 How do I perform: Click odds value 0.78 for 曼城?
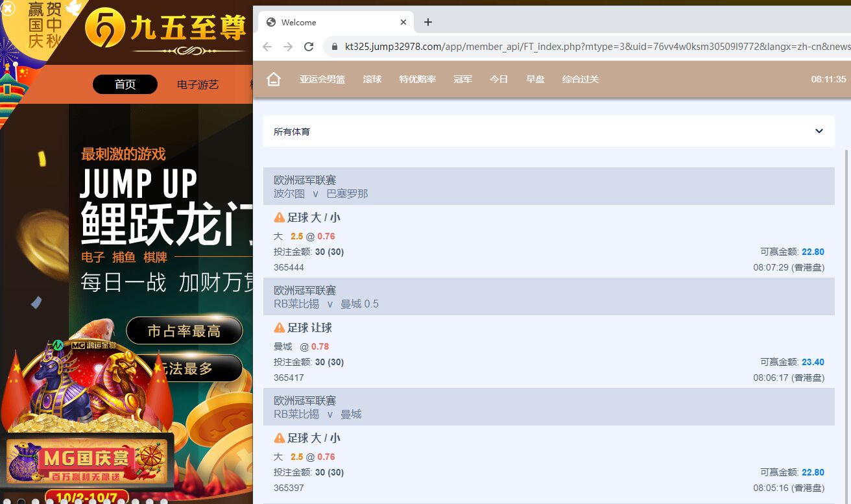(x=320, y=346)
